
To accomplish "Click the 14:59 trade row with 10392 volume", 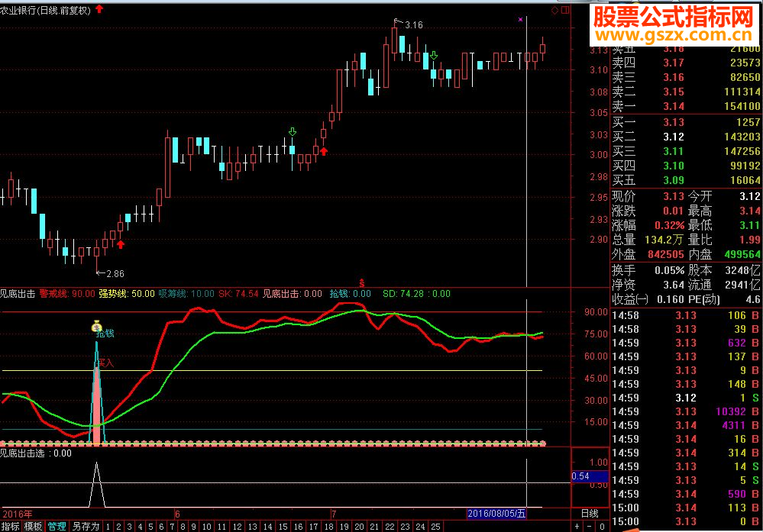I will (686, 412).
